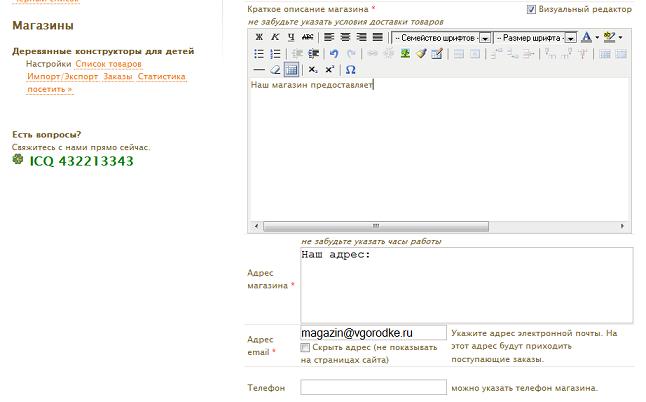Toggle the Визуальный редактор checkbox
This screenshot has width=646, height=402.
click(531, 9)
